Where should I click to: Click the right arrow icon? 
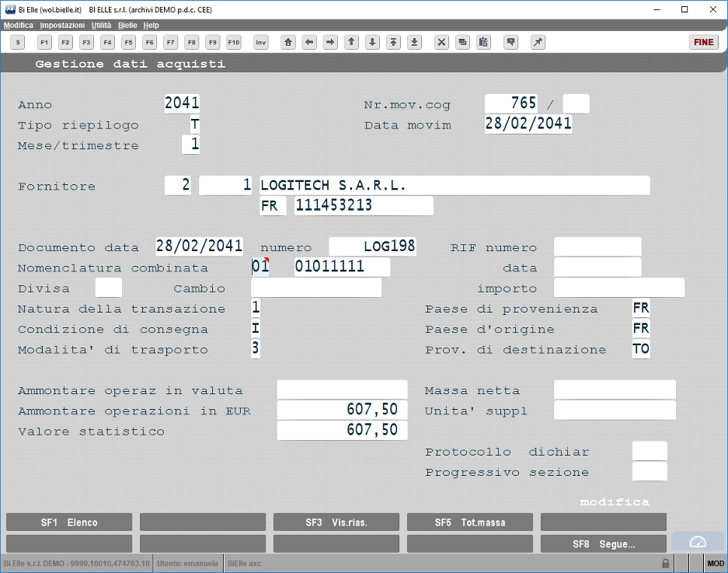point(330,42)
